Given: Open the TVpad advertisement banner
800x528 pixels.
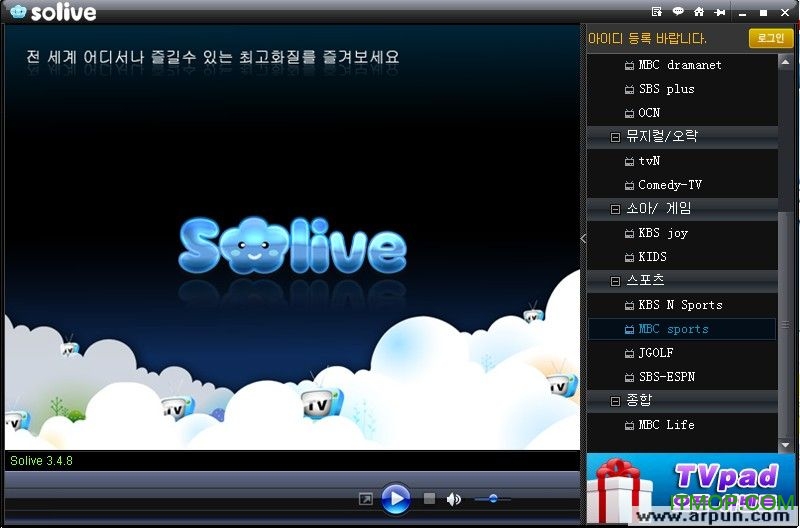Looking at the screenshot, I should point(691,488).
